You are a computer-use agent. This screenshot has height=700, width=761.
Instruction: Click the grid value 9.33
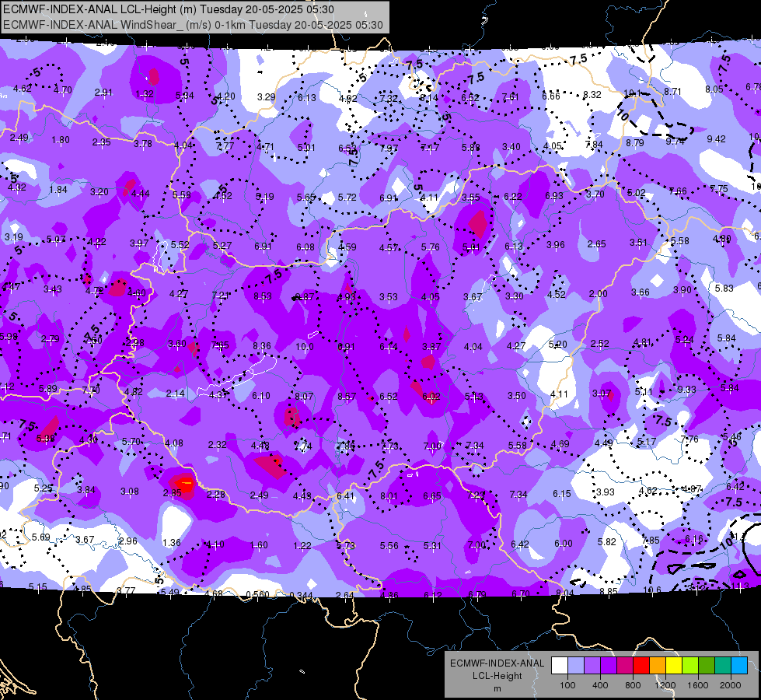pos(686,390)
